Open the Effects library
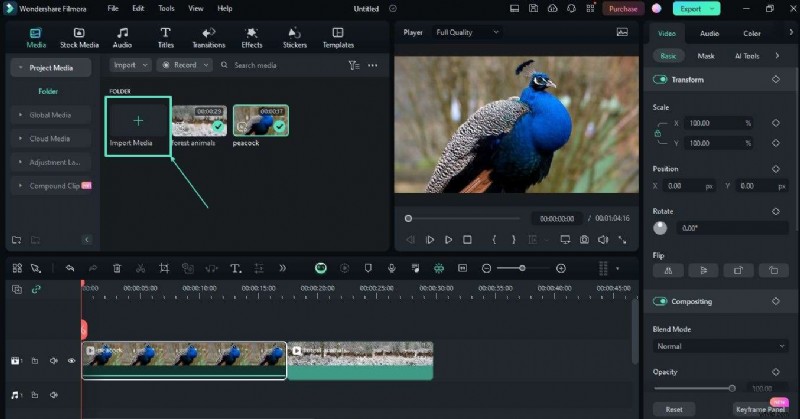This screenshot has width=800, height=419. pos(252,38)
